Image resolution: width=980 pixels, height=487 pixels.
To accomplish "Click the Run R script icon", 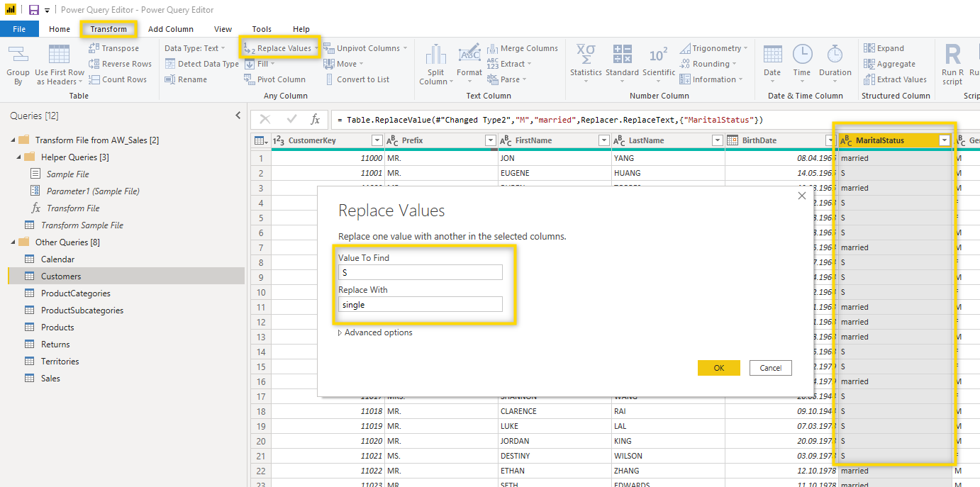I will [952, 55].
